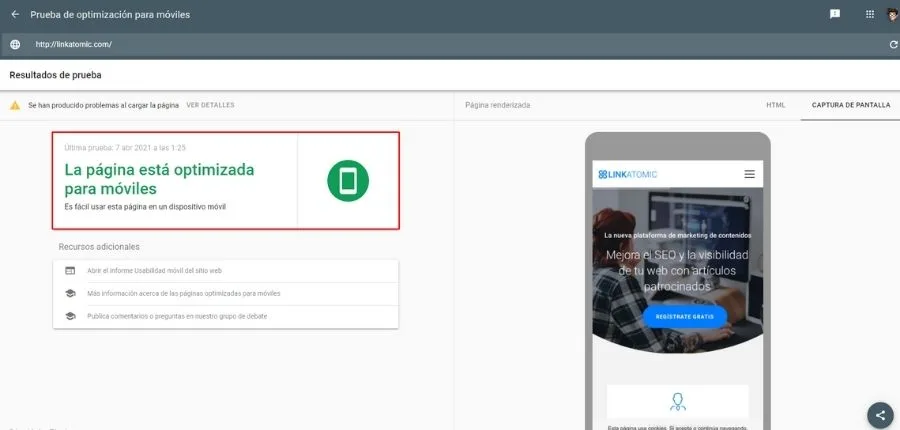
Task: Switch to CAPTURA DE PANTALLA tab
Action: [x=851, y=105]
